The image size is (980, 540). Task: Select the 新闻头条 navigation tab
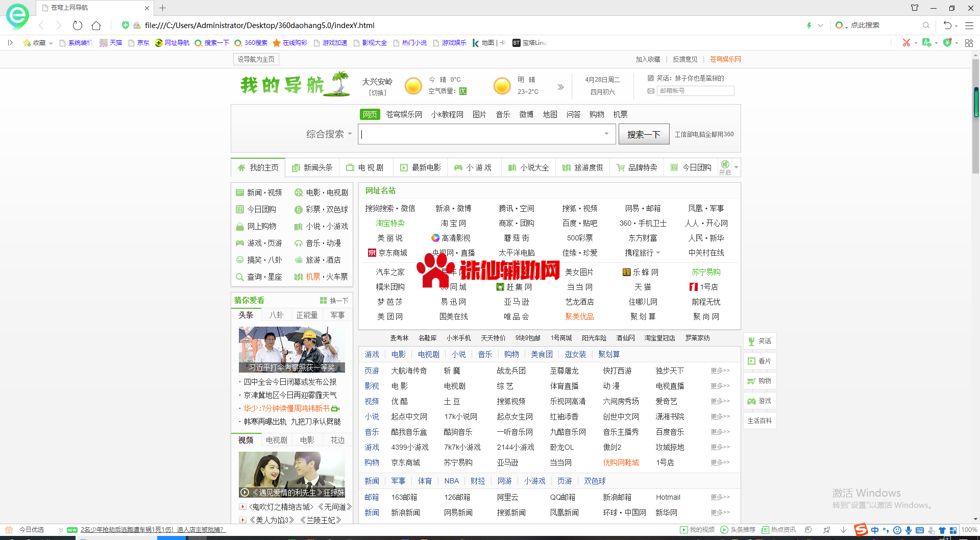(312, 167)
